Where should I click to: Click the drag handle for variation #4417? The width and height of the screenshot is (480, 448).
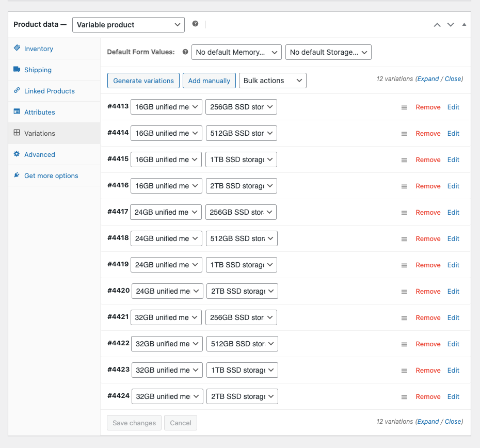(404, 213)
